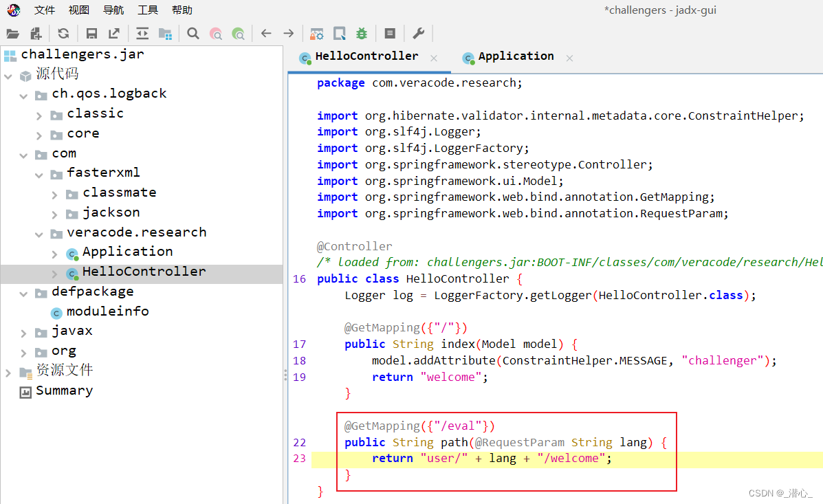This screenshot has height=504, width=823.
Task: Expand the HelloController class node
Action: pyautogui.click(x=54, y=274)
